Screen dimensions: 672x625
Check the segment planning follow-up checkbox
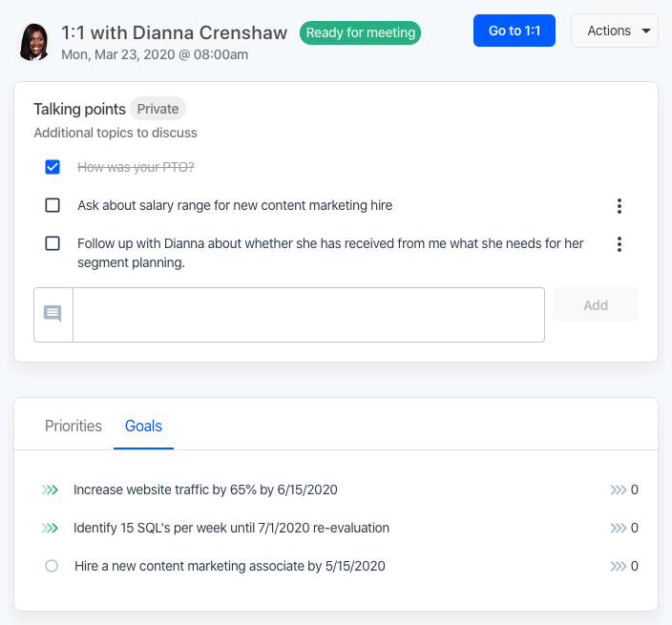pyautogui.click(x=52, y=243)
